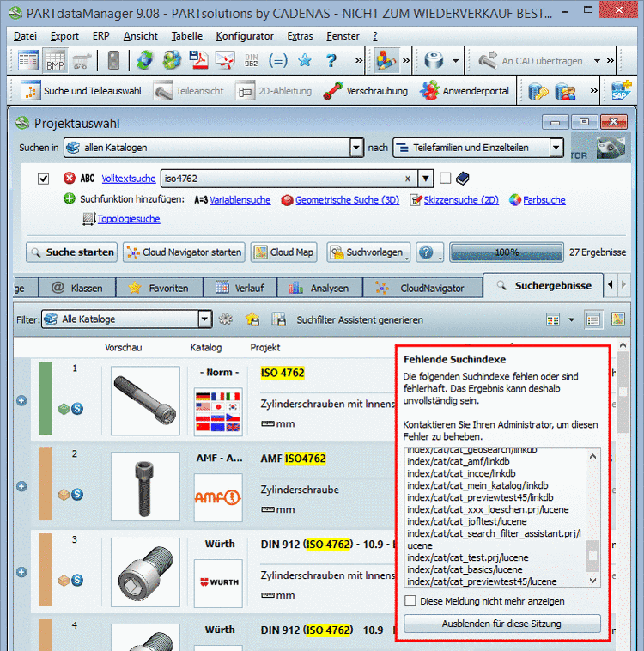This screenshot has width=644, height=651.
Task: Click the user group icon beside Anwenderportal
Action: point(565,91)
